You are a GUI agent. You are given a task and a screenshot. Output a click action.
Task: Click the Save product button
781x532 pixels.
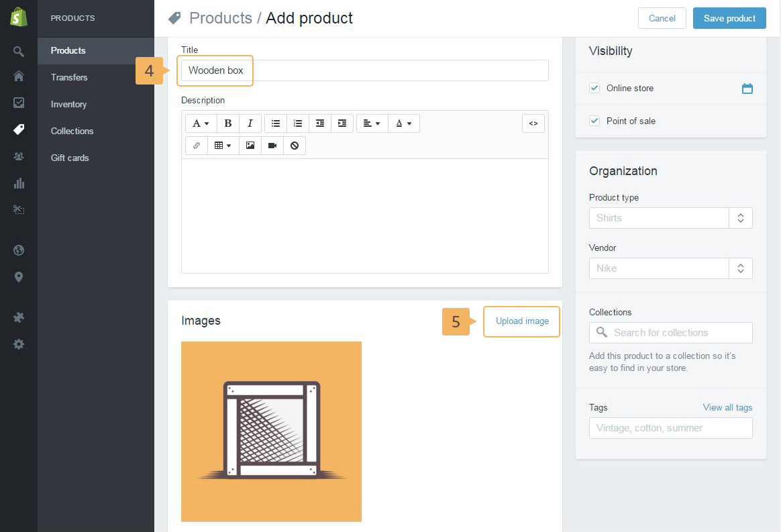pyautogui.click(x=729, y=18)
